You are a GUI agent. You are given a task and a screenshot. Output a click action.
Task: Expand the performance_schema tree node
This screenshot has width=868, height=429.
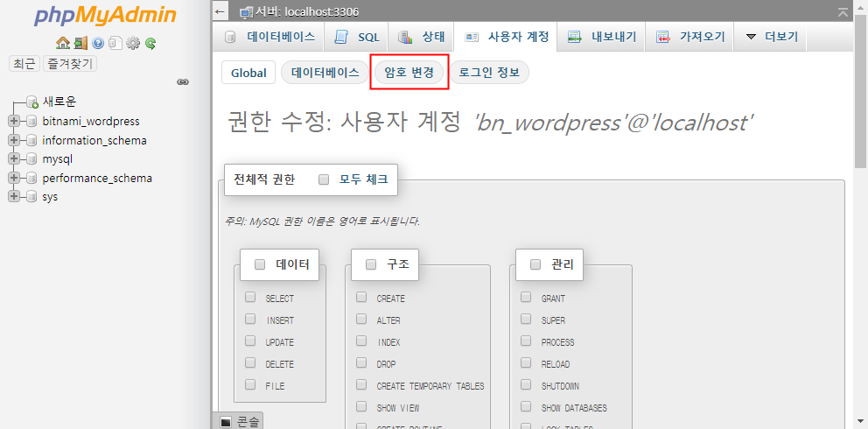(x=13, y=178)
